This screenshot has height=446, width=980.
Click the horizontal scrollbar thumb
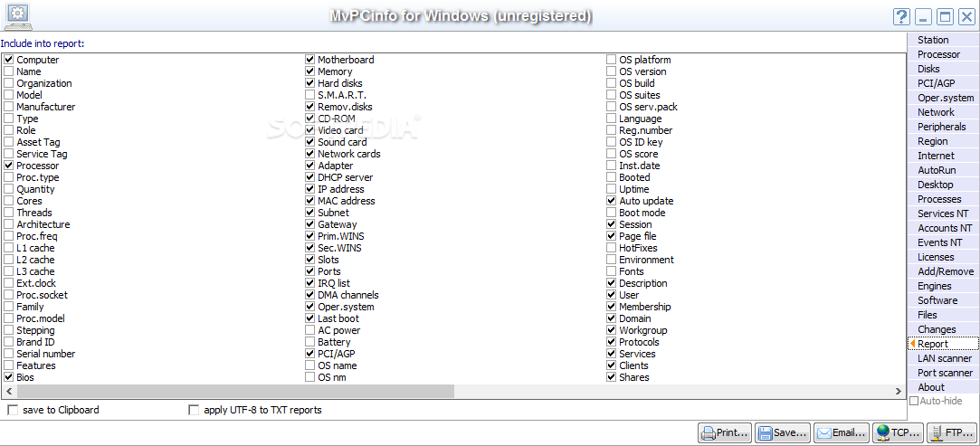pos(235,391)
